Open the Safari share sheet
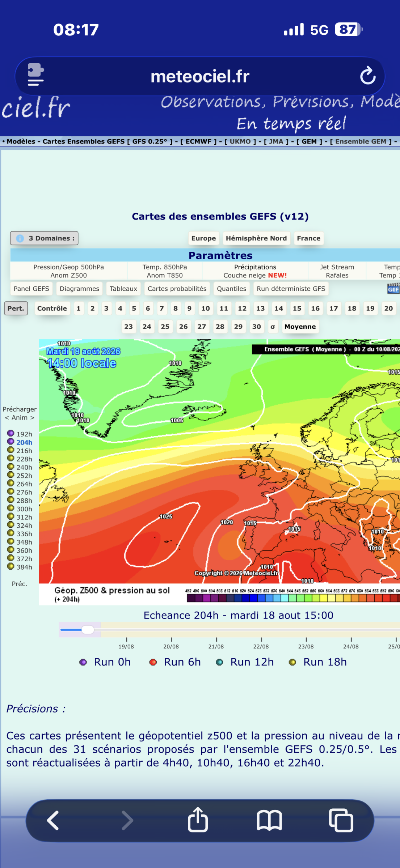Image resolution: width=400 pixels, height=868 pixels. [198, 820]
